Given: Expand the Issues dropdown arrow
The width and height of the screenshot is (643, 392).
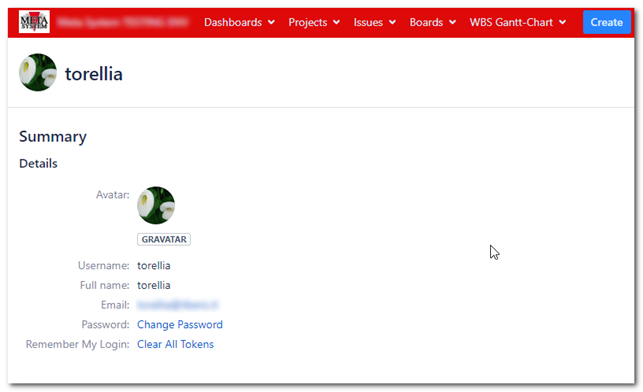Looking at the screenshot, I should pyautogui.click(x=392, y=22).
